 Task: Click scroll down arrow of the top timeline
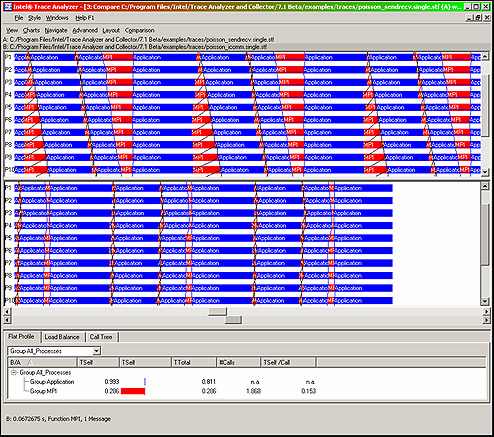pyautogui.click(x=485, y=172)
